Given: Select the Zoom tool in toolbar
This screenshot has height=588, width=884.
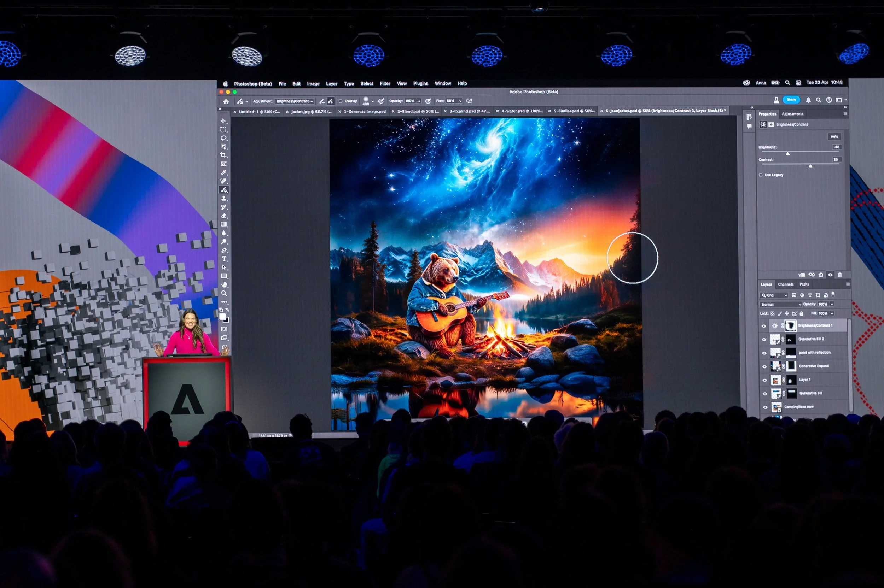Looking at the screenshot, I should pyautogui.click(x=223, y=293).
